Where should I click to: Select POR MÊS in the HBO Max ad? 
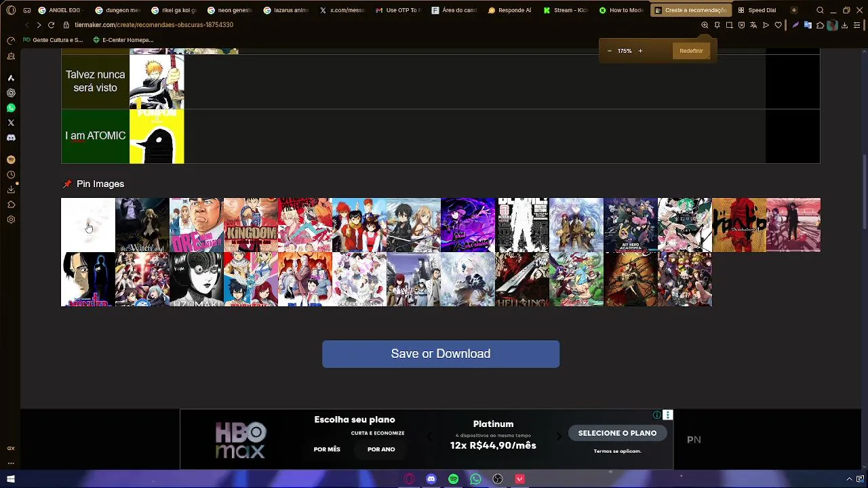tap(327, 449)
